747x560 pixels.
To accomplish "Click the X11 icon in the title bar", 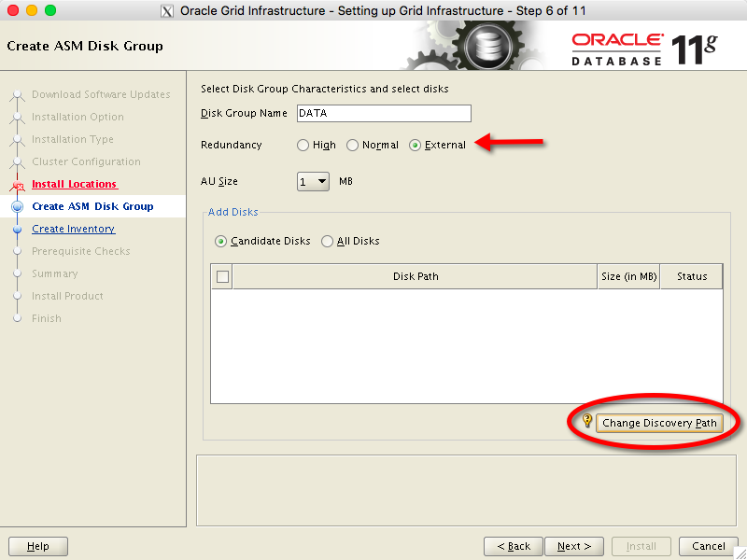I will [167, 10].
